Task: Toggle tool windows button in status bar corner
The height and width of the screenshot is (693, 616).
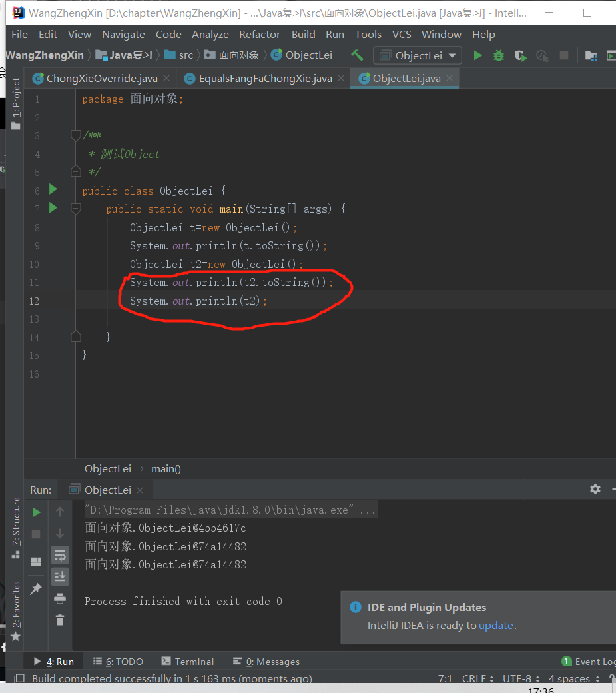Action: pos(19,678)
